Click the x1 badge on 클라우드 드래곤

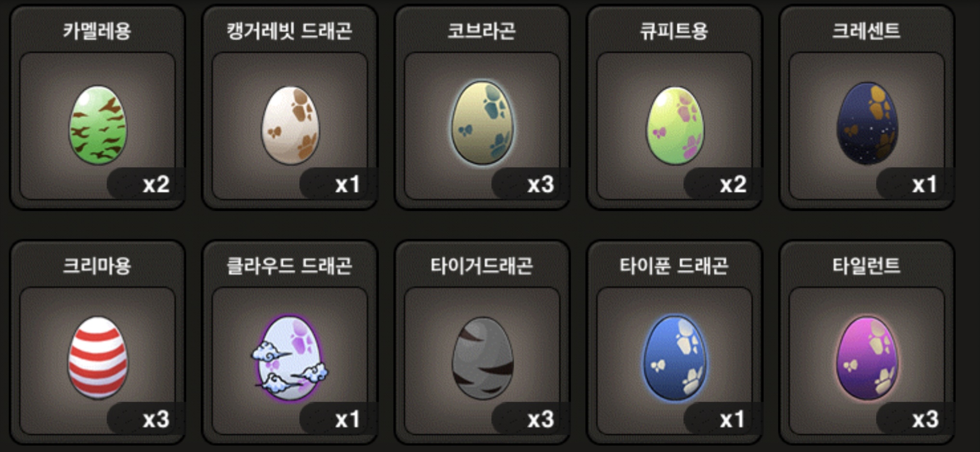click(x=348, y=419)
